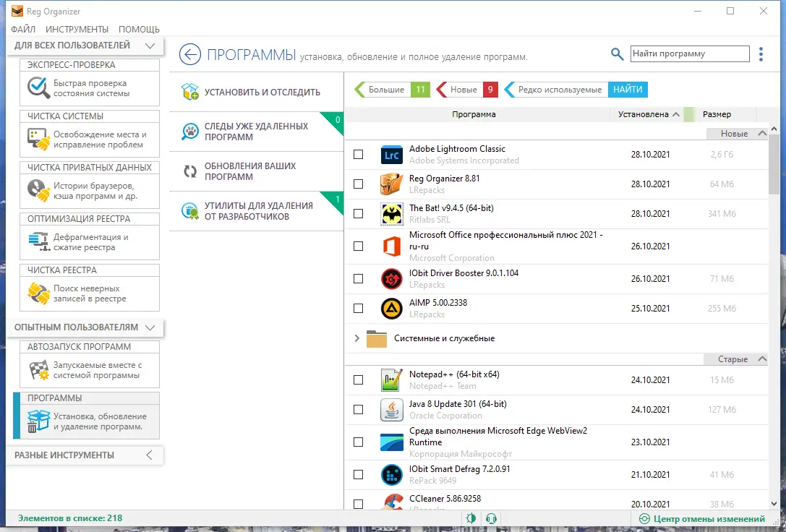This screenshot has height=532, width=786.
Task: Expand the Системные и служебные folder
Action: [x=357, y=338]
